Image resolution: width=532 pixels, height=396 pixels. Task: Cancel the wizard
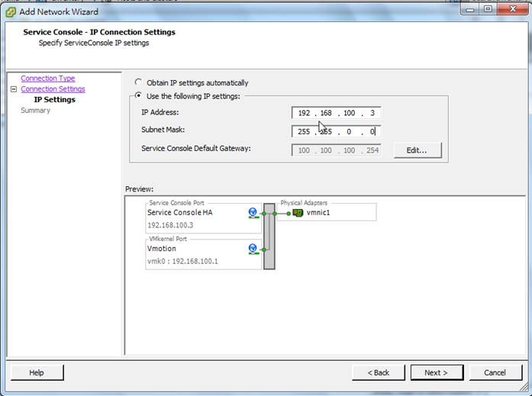pos(495,372)
